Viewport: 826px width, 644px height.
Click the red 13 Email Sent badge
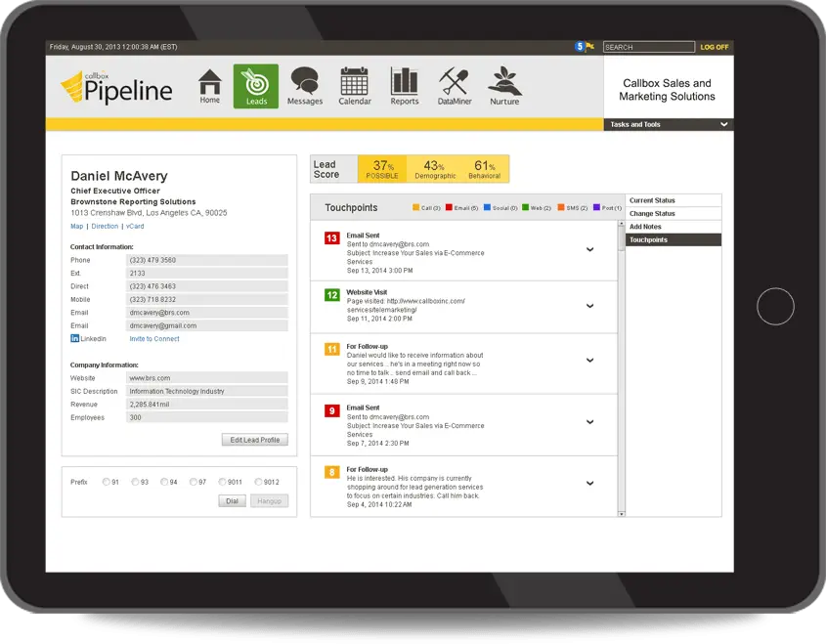click(332, 238)
